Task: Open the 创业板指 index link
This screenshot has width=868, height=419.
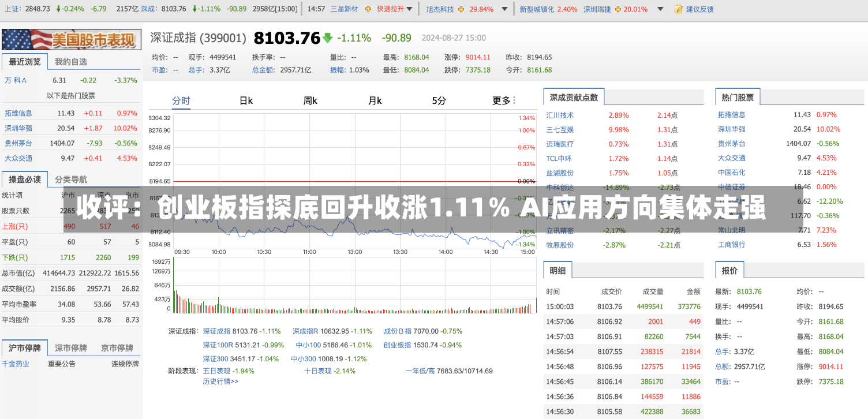Action: pyautogui.click(x=397, y=345)
